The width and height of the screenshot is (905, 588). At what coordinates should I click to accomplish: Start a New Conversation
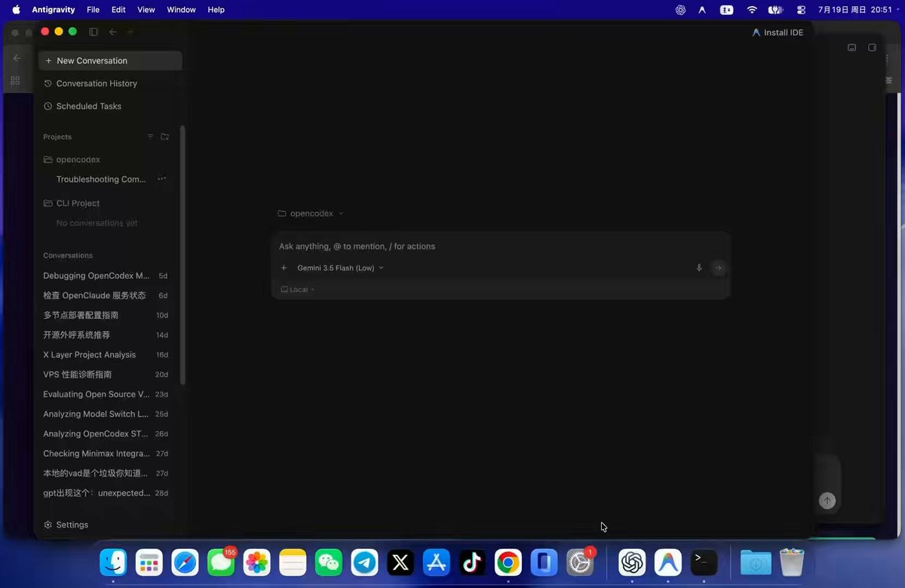(x=110, y=60)
